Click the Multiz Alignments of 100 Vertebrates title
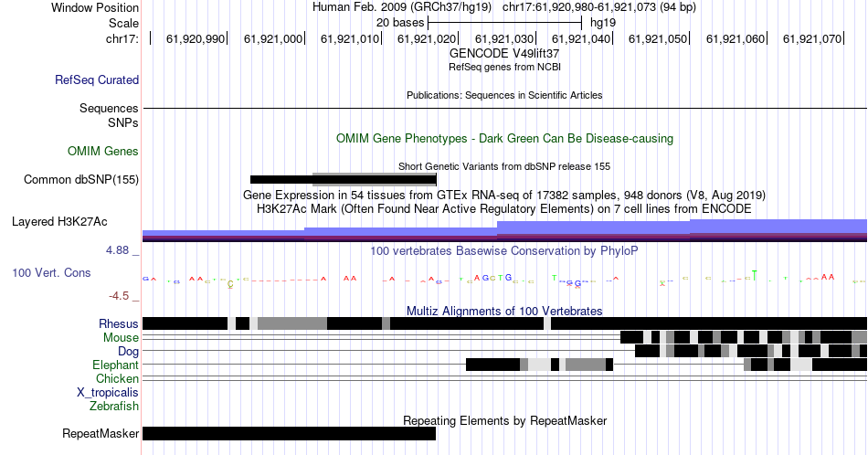The image size is (868, 455). tap(504, 311)
